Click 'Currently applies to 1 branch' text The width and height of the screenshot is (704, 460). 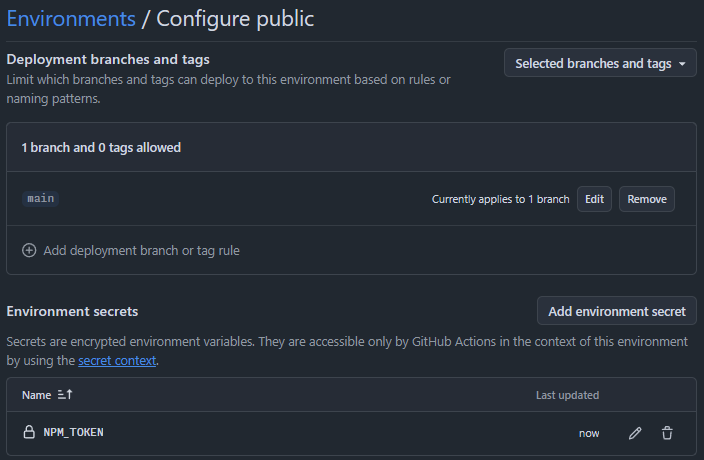pyautogui.click(x=500, y=199)
